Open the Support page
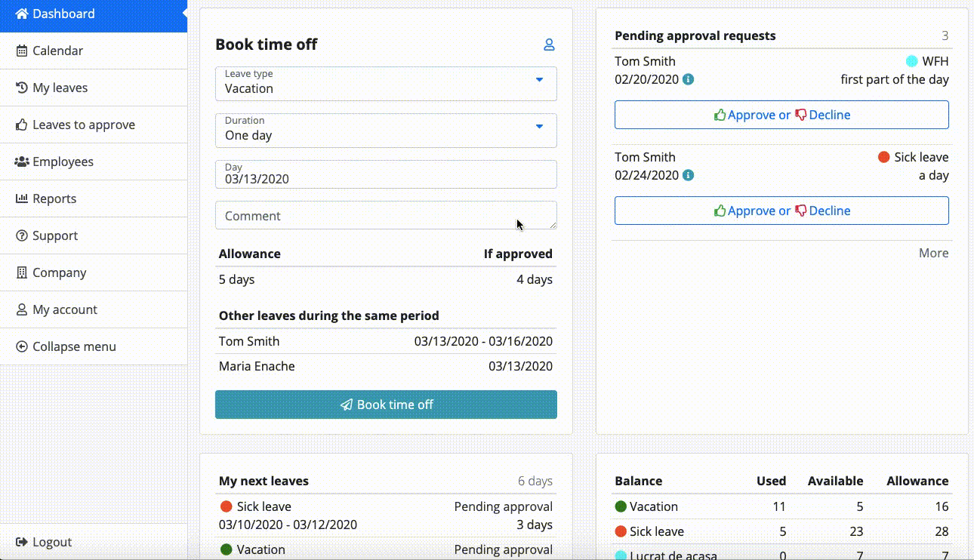 pos(94,235)
